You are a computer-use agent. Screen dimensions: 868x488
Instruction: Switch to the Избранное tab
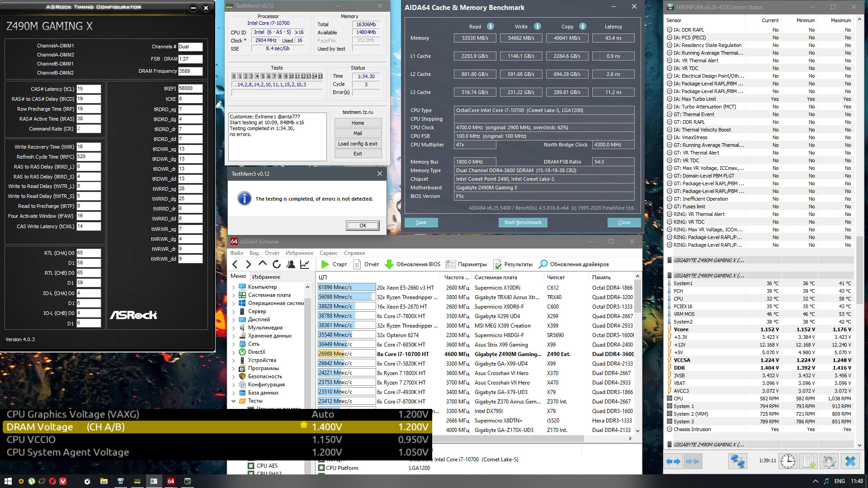(x=266, y=277)
